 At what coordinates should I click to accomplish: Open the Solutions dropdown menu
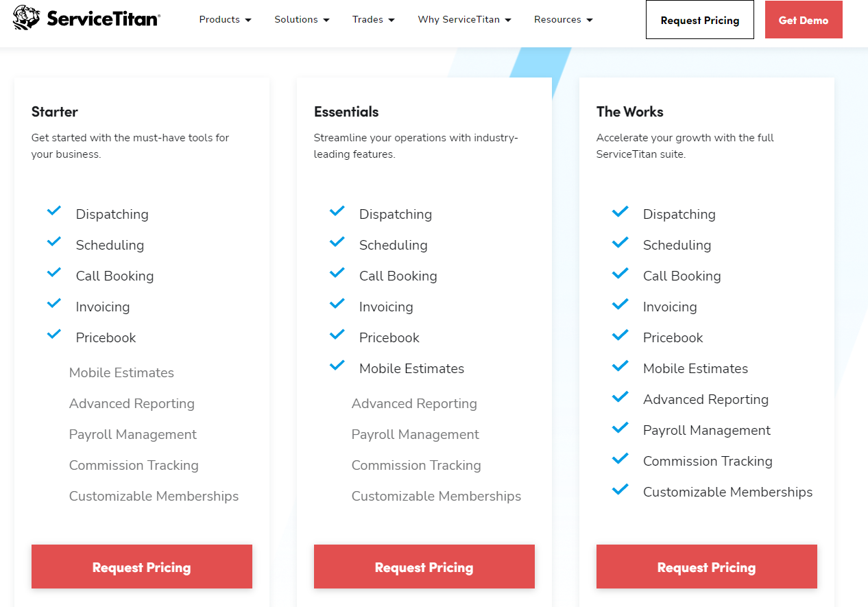pyautogui.click(x=302, y=20)
